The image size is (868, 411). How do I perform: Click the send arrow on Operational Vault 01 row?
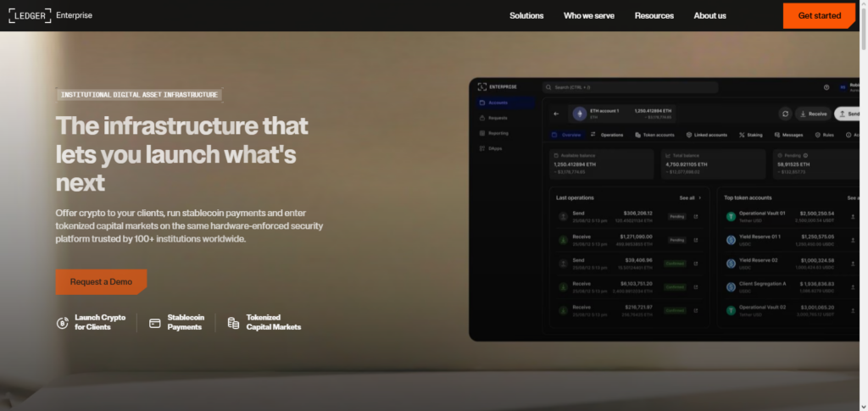pos(853,217)
